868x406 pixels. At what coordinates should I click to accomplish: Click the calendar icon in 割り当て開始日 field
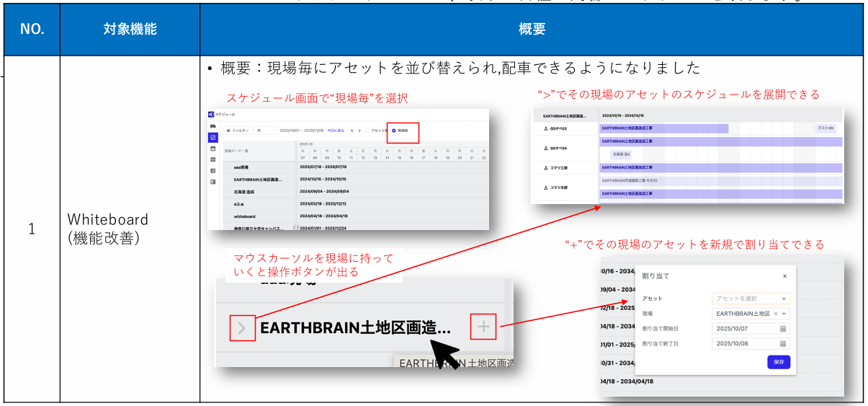tap(782, 329)
